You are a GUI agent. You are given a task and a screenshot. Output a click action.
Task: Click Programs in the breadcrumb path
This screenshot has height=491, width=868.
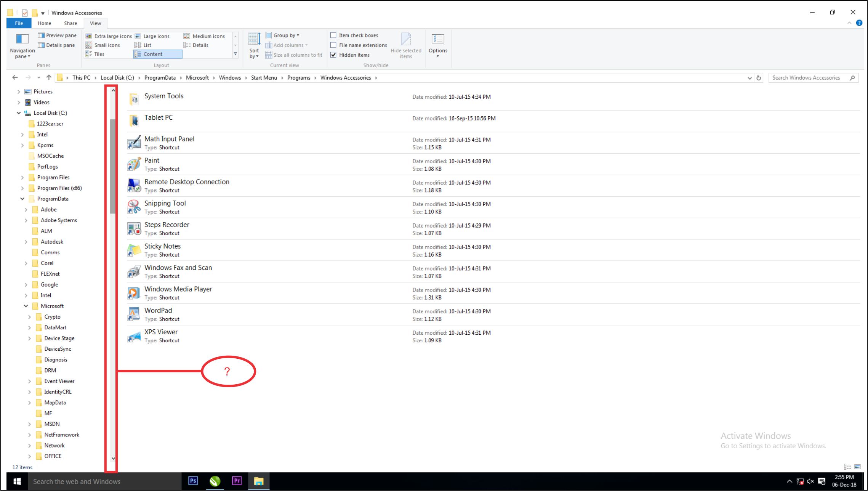[x=298, y=78]
